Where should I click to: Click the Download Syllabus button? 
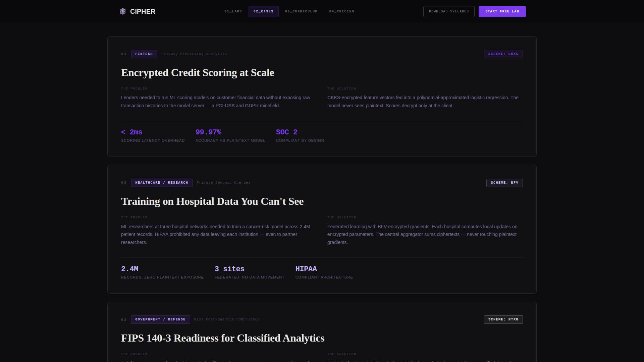point(449,11)
